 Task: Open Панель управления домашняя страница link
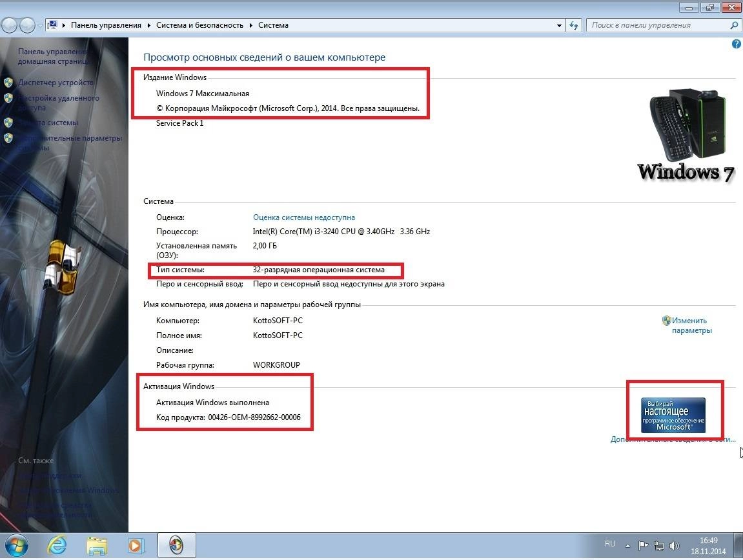tap(53, 56)
